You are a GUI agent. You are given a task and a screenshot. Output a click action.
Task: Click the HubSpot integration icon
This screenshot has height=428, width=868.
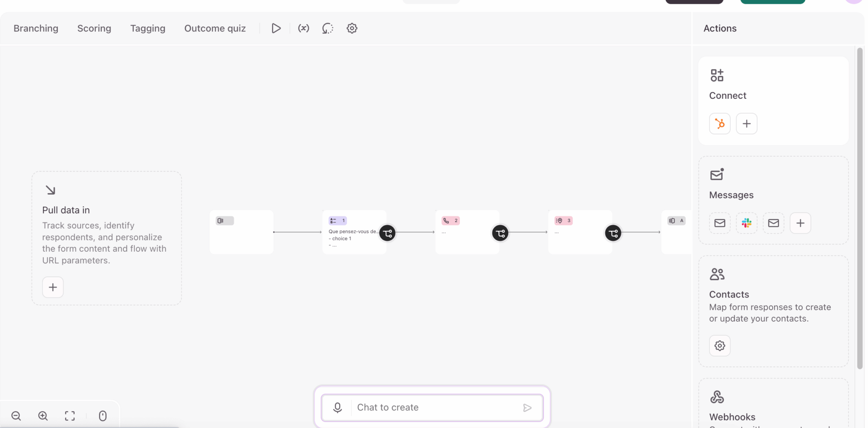pos(720,124)
